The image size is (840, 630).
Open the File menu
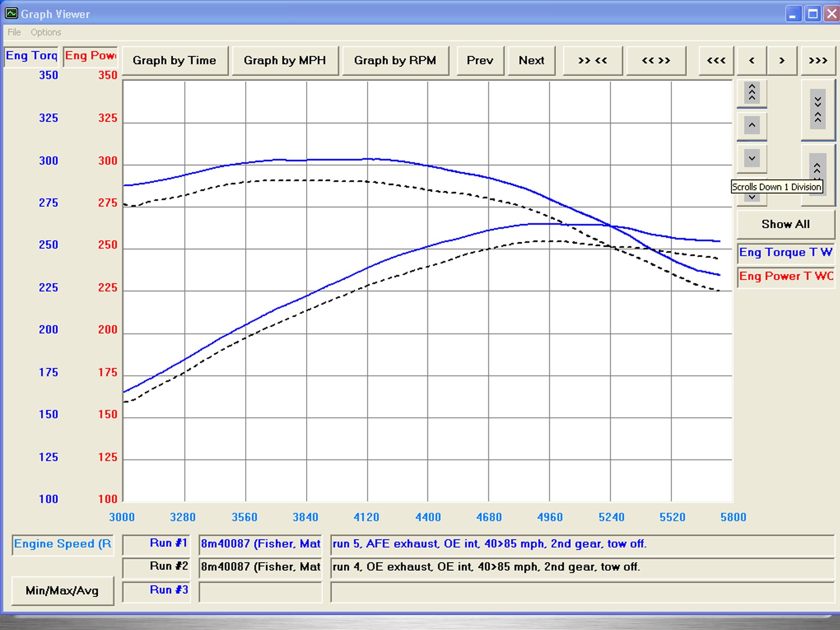pos(14,32)
